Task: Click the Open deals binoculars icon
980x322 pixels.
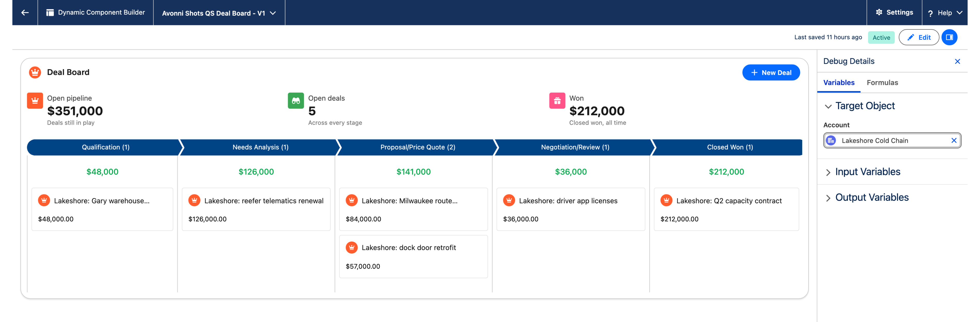Action: (x=296, y=100)
